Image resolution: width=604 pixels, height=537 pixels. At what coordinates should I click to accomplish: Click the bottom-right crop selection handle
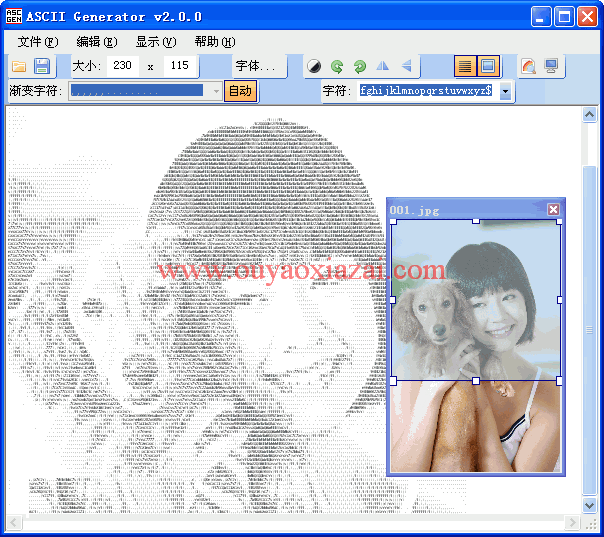[x=559, y=381]
